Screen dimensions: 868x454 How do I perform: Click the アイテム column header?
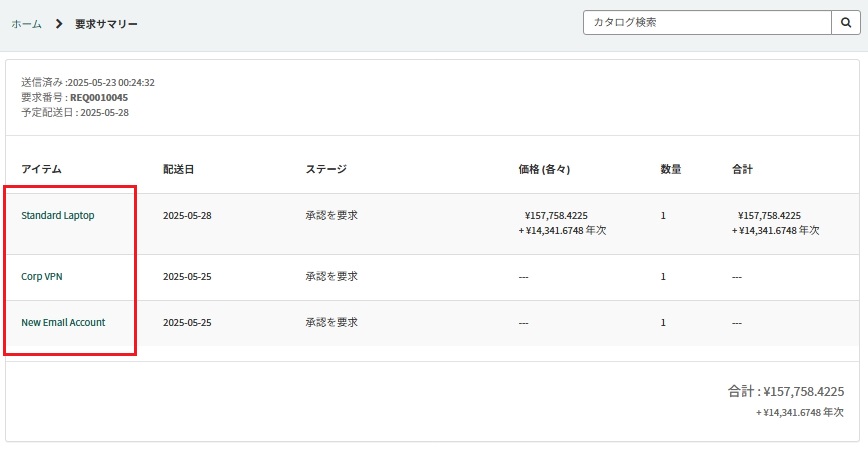tap(42, 169)
